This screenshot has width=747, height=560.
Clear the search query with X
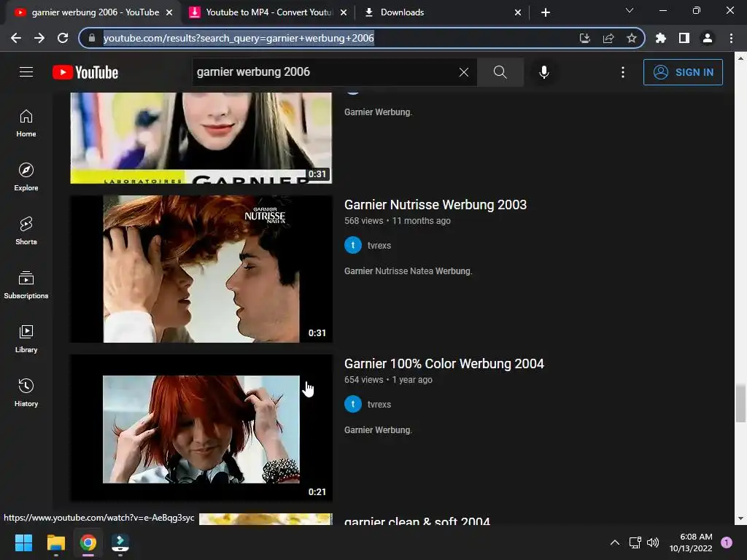(x=463, y=72)
